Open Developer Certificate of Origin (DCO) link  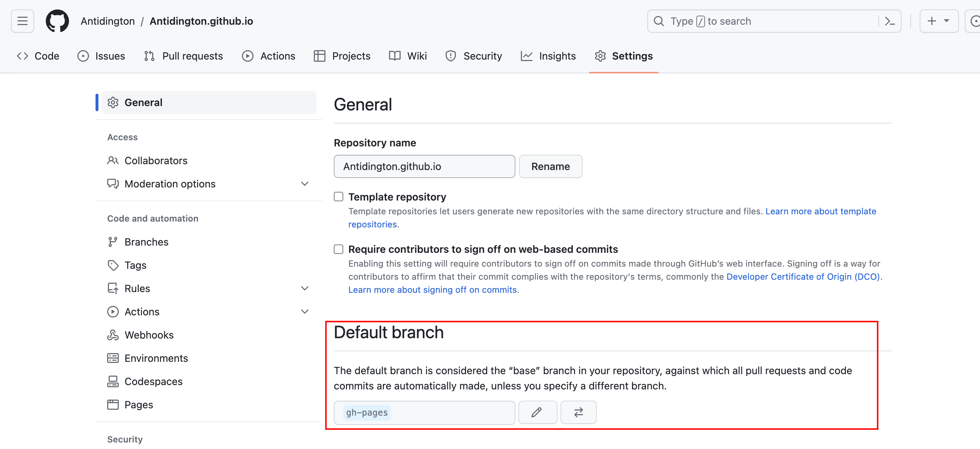click(x=803, y=277)
